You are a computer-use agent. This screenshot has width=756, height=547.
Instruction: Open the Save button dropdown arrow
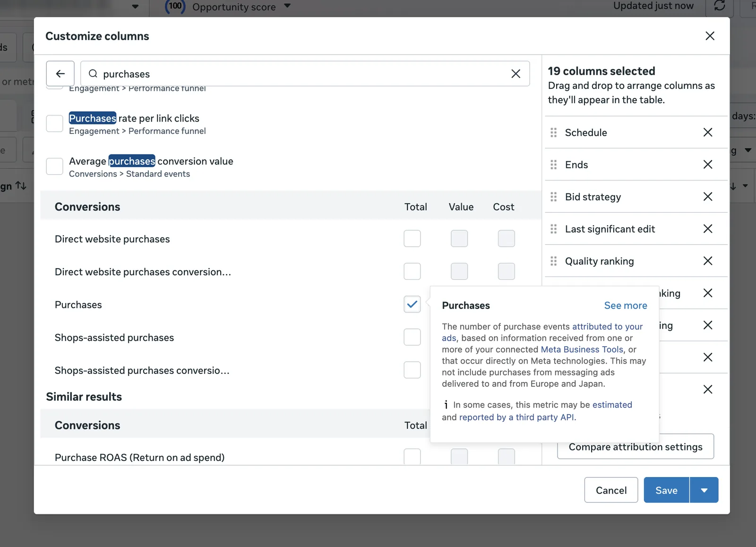[x=704, y=490]
